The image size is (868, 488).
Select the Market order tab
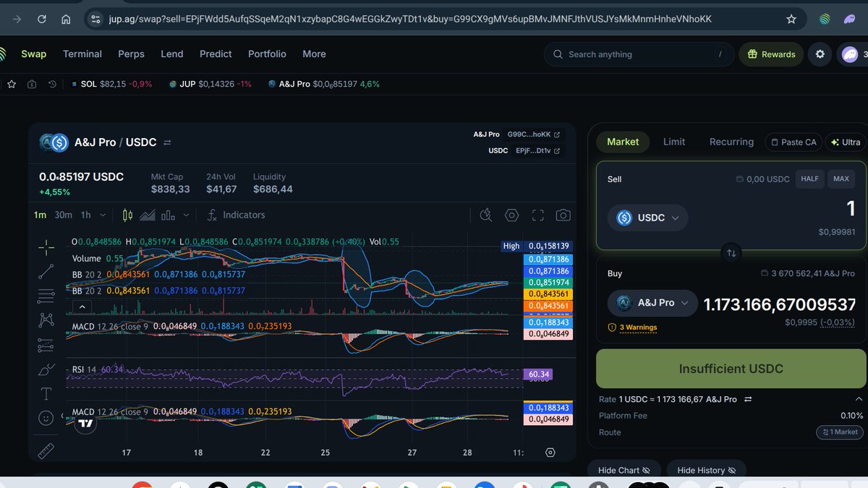623,142
